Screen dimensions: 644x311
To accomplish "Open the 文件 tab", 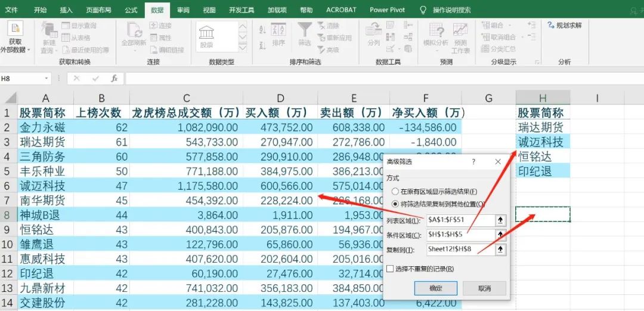I will click(11, 10).
